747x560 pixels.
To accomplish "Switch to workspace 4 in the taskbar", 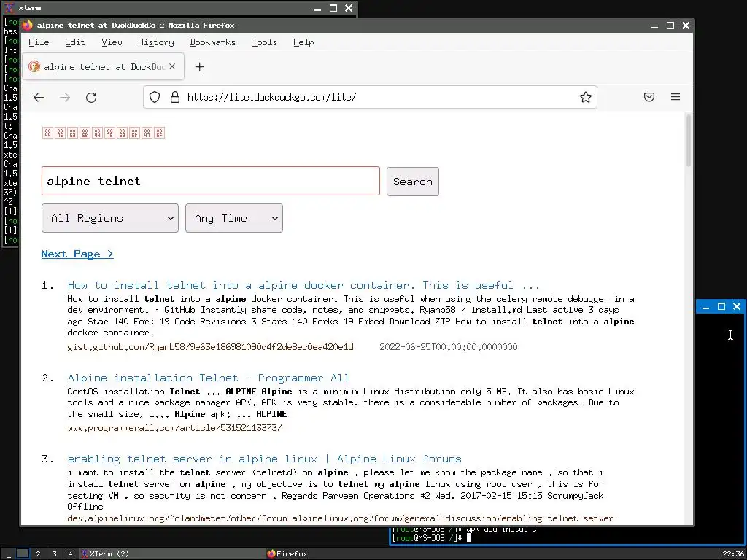I will pyautogui.click(x=70, y=553).
